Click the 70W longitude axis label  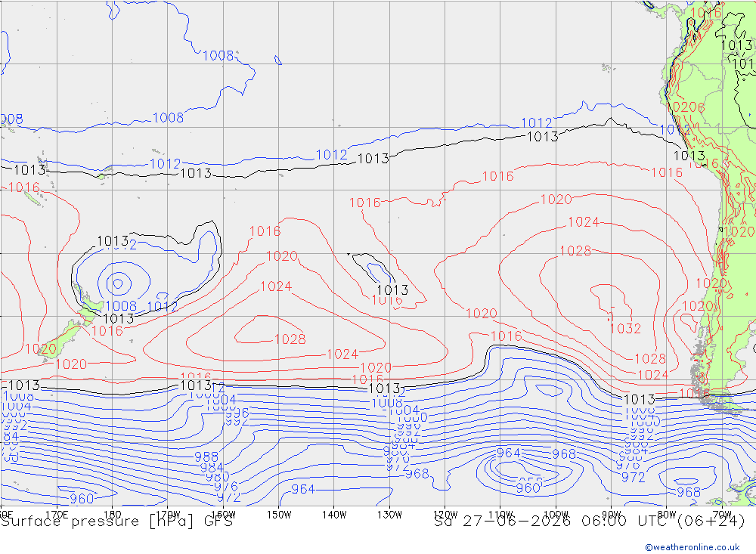tap(722, 515)
